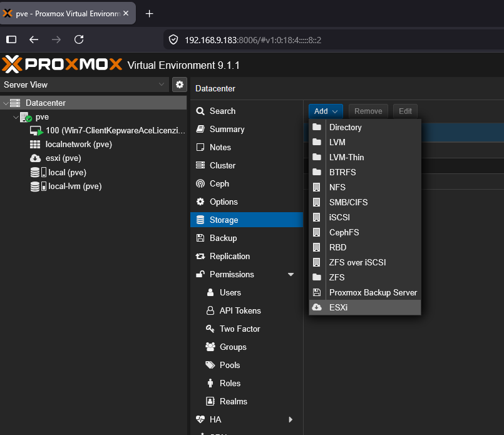Open the Summary section
The height and width of the screenshot is (435, 504).
[247, 129]
